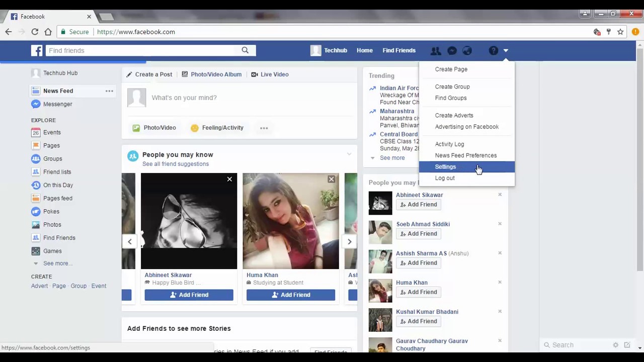
Task: Click Feeling/Activity button
Action: 217,128
